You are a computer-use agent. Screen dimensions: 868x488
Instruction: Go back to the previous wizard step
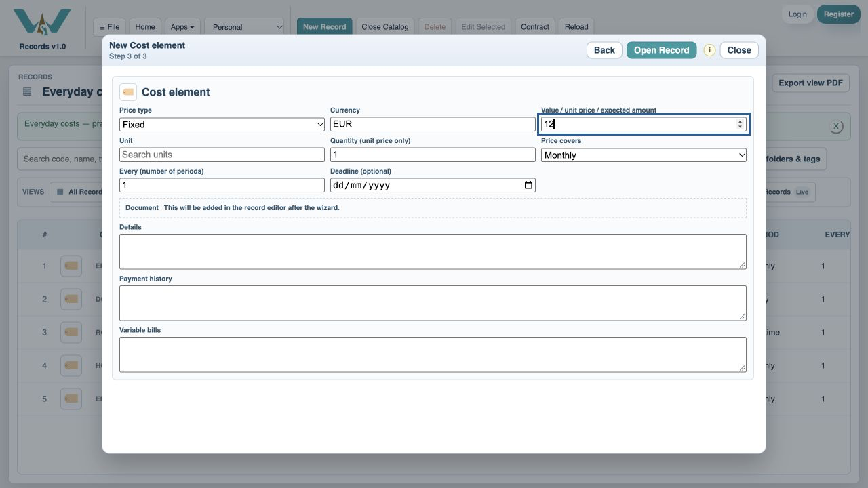point(604,50)
